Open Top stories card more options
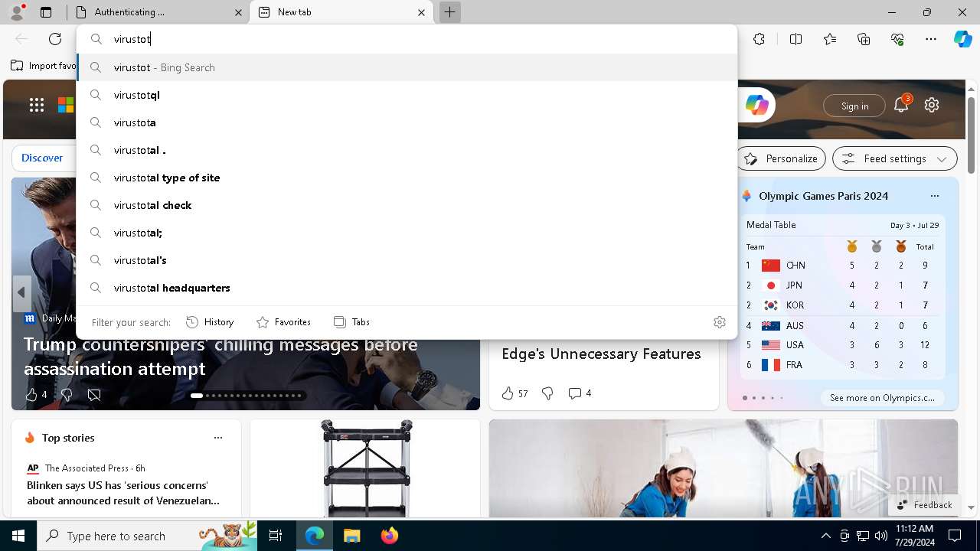 [218, 438]
